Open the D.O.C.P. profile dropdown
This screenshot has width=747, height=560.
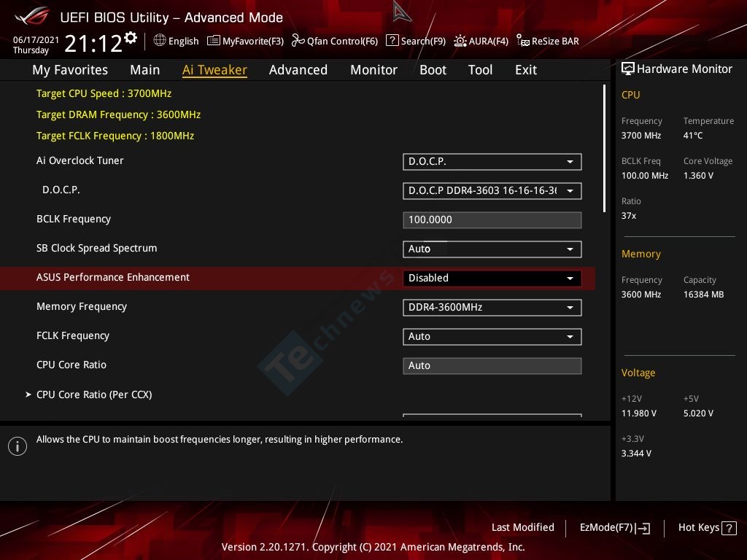(x=492, y=190)
